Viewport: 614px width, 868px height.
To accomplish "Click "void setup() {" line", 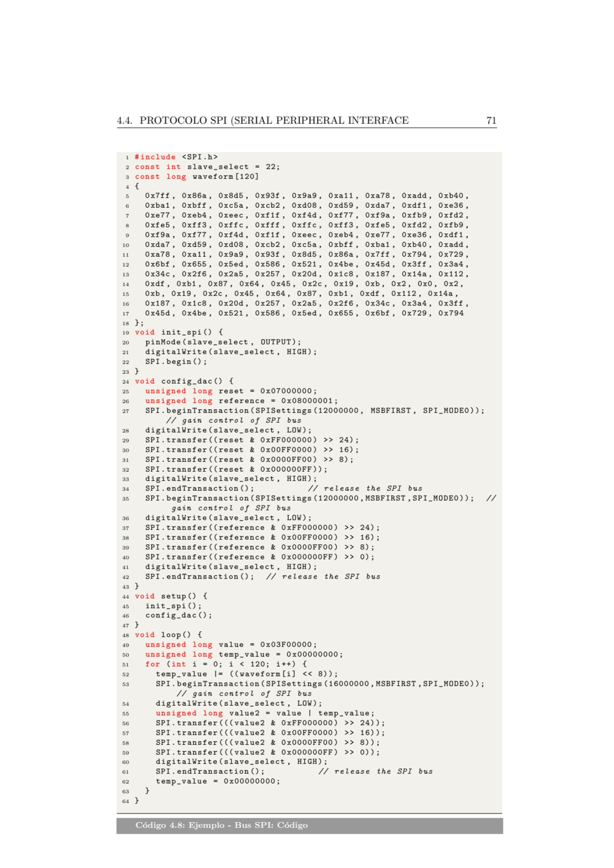I will pyautogui.click(x=171, y=596).
